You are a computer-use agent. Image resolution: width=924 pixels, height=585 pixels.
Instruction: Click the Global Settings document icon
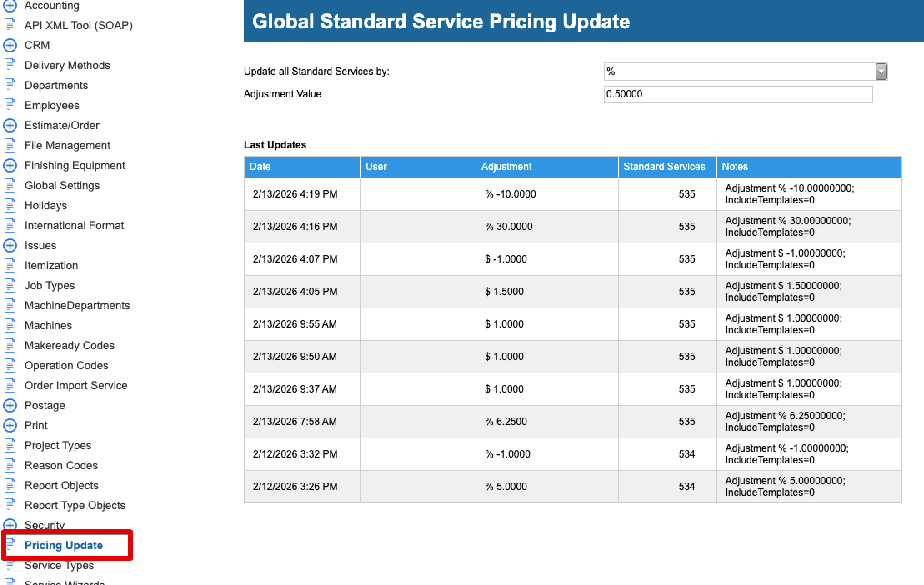pyautogui.click(x=10, y=185)
